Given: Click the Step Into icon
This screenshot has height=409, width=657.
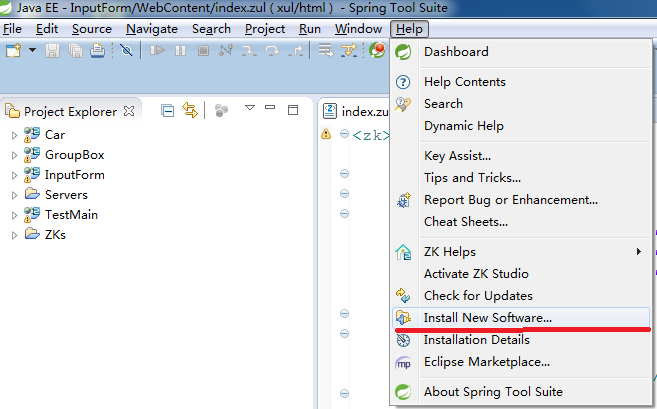Looking at the screenshot, I should click(249, 51).
